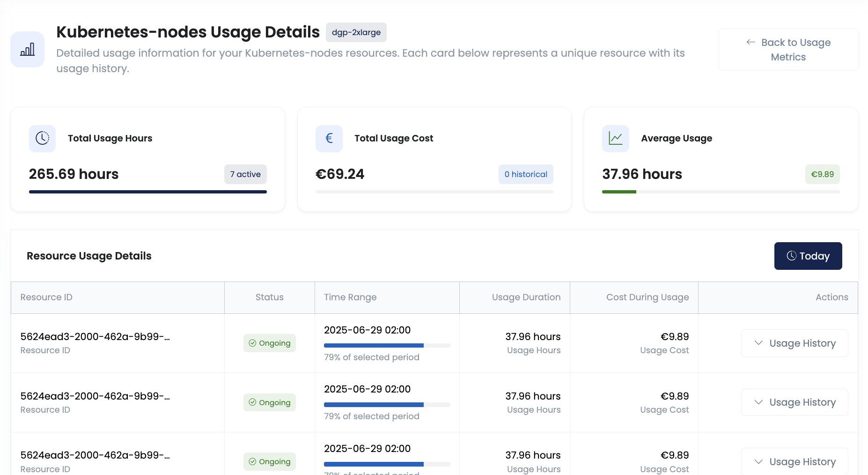Screen dimensions: 868x475
Task: Click Back to Usage Metrics
Action: [788, 49]
